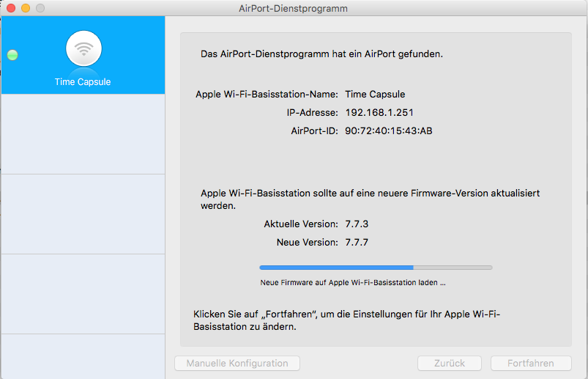The height and width of the screenshot is (379, 588).
Task: Click the gray zoom window button
Action: [x=40, y=8]
